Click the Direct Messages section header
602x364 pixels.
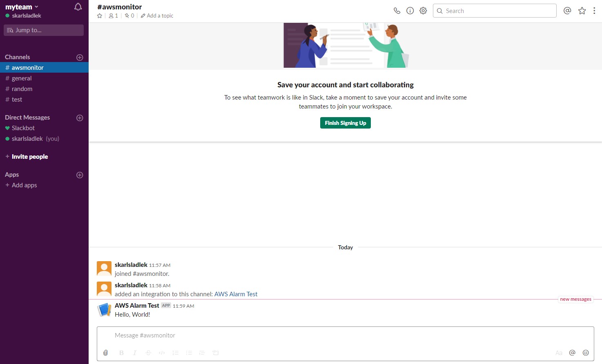27,118
